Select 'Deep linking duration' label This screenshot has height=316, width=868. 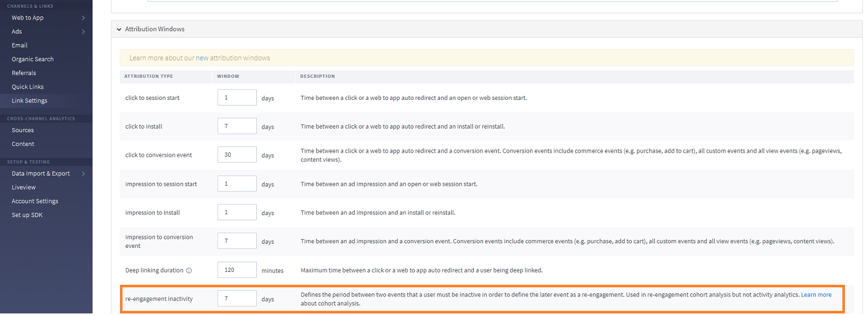[154, 270]
